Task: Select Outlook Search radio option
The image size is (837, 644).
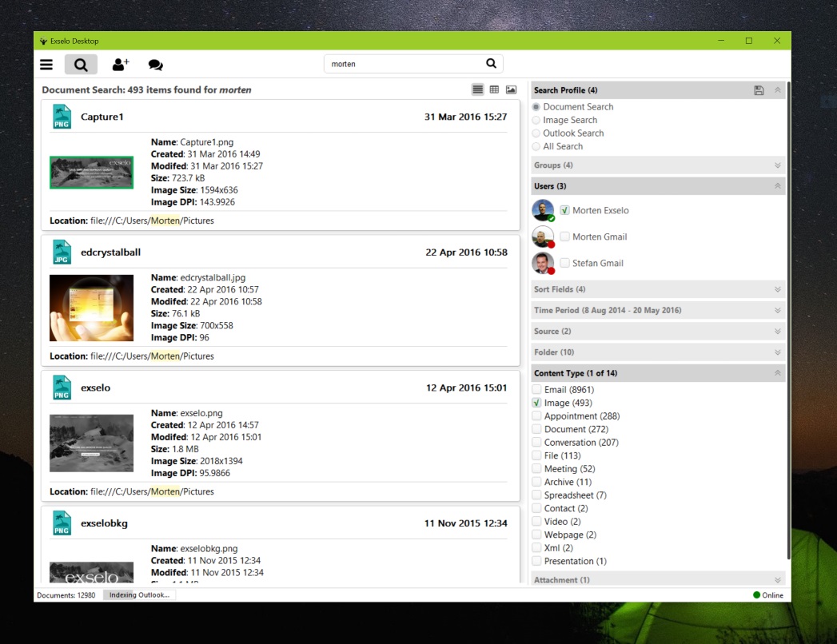Action: (536, 133)
